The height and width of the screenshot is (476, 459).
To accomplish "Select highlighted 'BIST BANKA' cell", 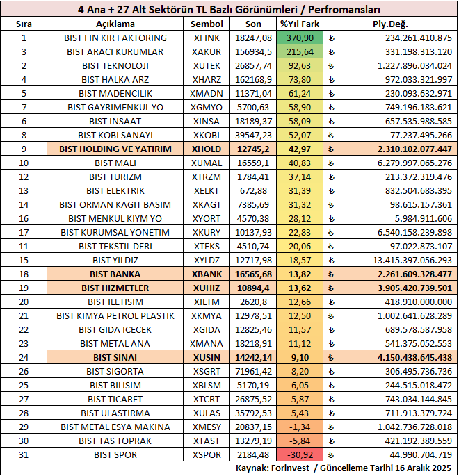I will coord(115,274).
